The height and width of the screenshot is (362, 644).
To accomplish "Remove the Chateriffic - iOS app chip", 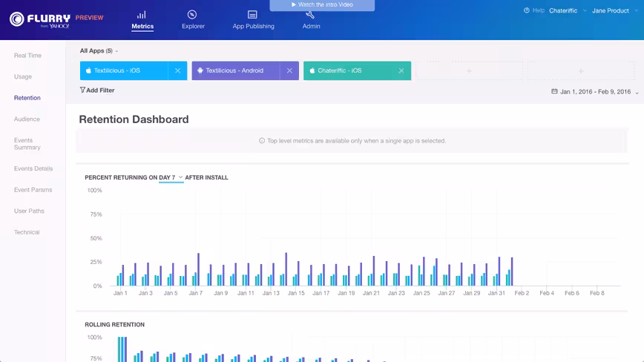I will (x=401, y=70).
